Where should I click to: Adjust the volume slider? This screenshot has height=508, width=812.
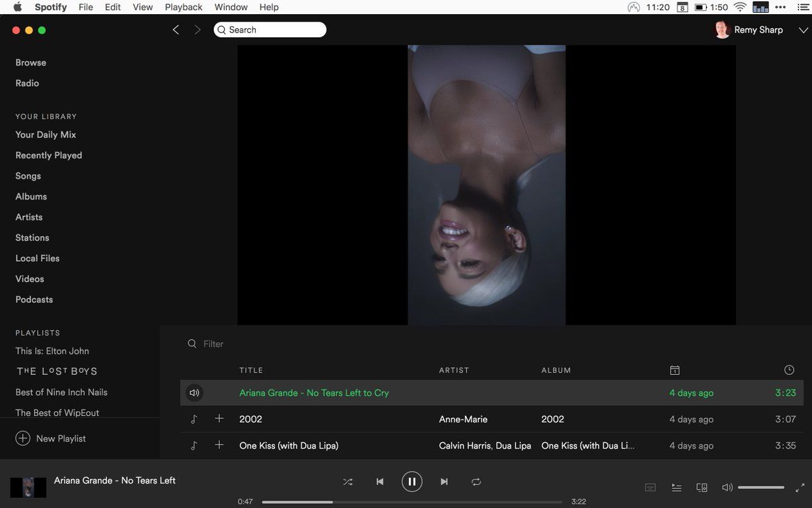(761, 487)
